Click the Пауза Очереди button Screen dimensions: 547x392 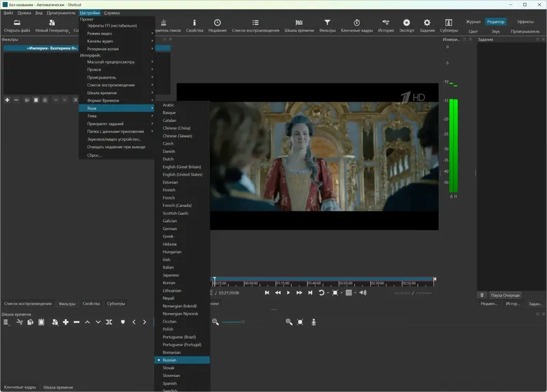505,295
